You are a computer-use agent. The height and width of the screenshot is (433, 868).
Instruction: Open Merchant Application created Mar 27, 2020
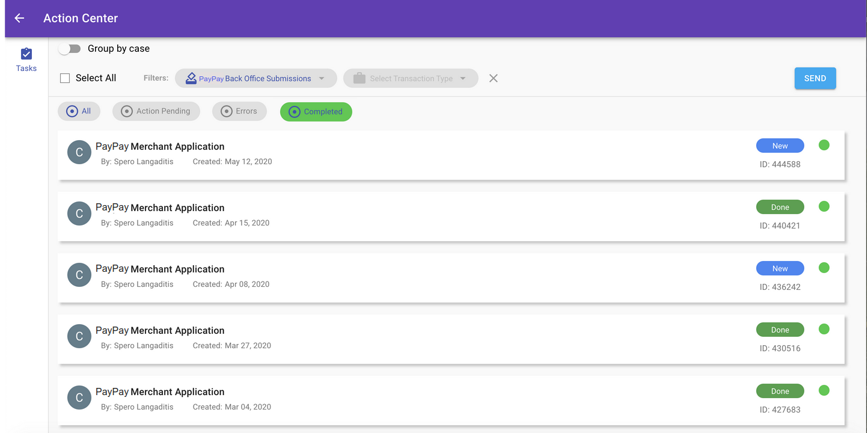(451, 339)
